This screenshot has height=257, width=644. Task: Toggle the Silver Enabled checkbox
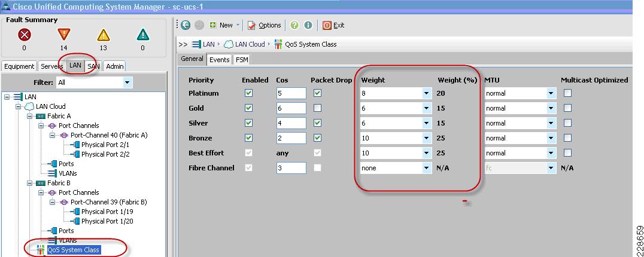point(248,123)
